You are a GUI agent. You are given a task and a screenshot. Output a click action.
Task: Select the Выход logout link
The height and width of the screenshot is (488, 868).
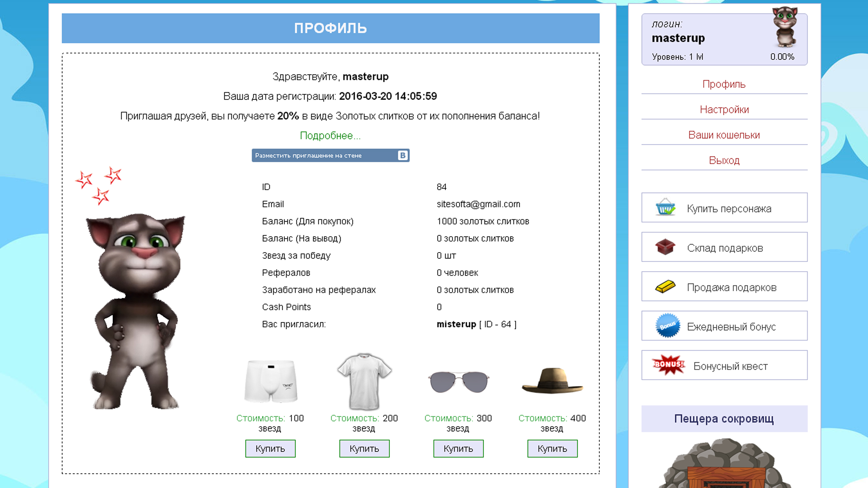[724, 160]
